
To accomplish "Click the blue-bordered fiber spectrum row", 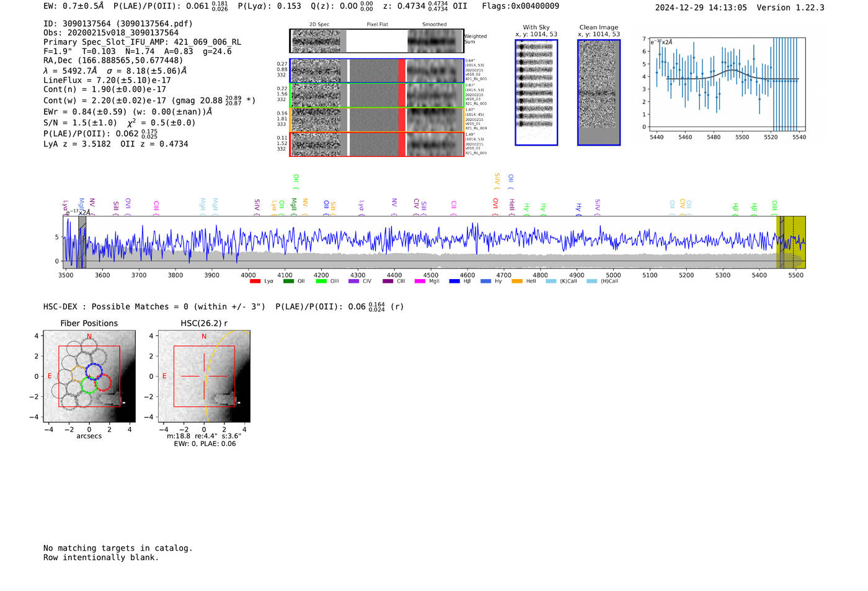I will [x=376, y=71].
